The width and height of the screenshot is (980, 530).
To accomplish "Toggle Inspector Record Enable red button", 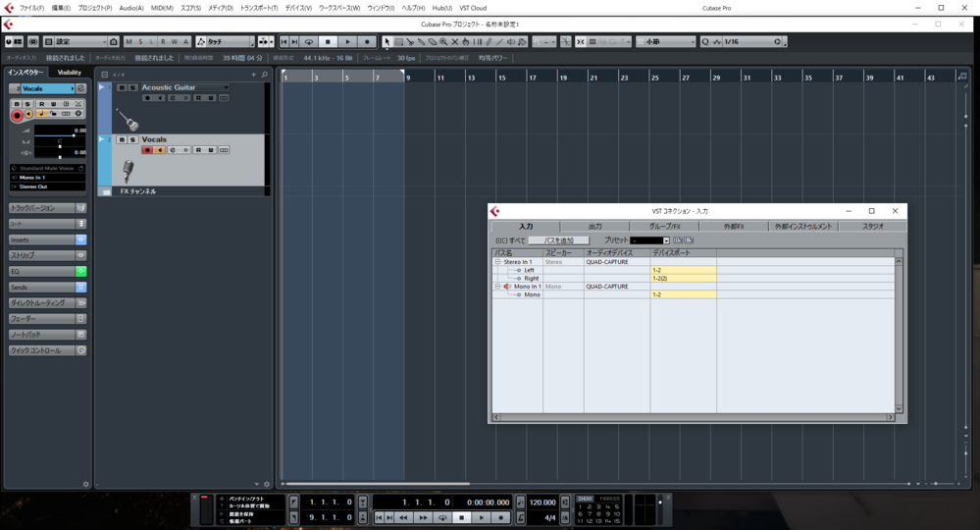I will (17, 115).
